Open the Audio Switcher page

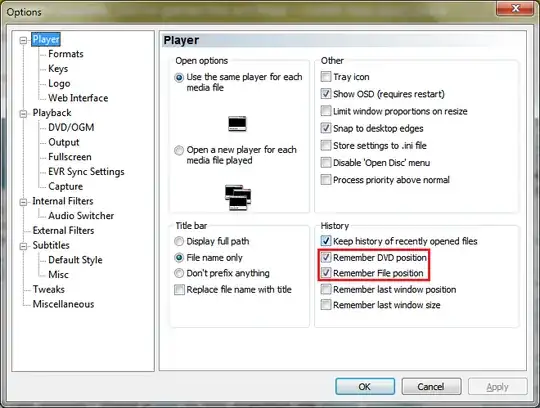pos(81,216)
